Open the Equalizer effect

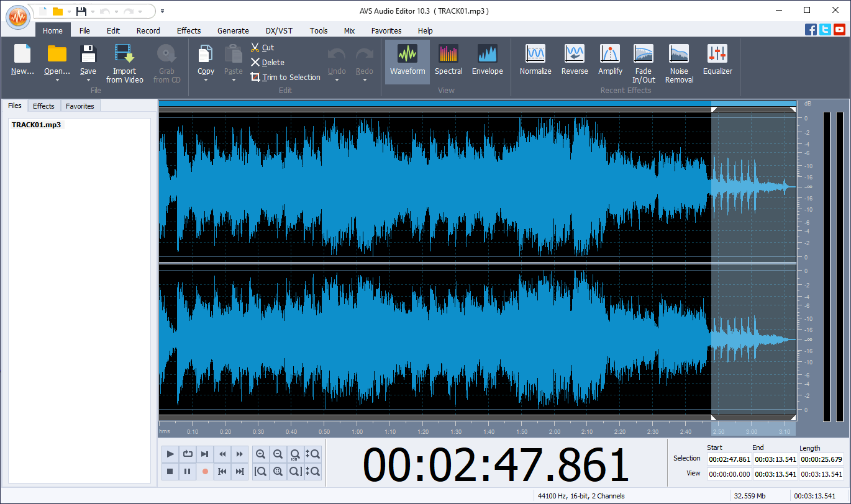coord(717,60)
